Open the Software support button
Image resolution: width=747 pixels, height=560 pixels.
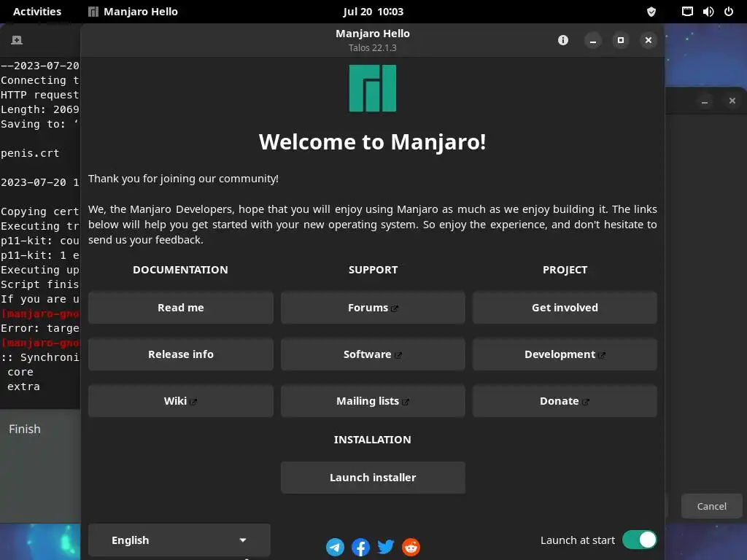click(373, 354)
